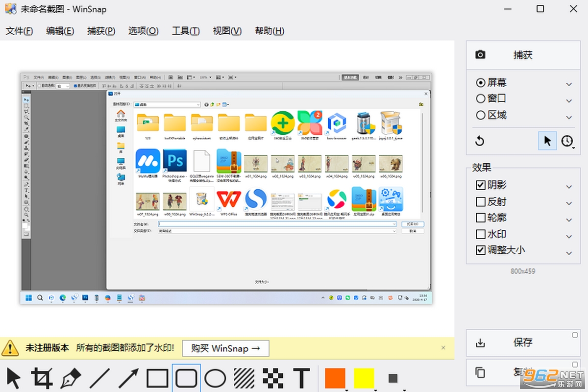588x392 pixels.
Task: Click the 未注册版本 notice text
Action: click(x=47, y=348)
